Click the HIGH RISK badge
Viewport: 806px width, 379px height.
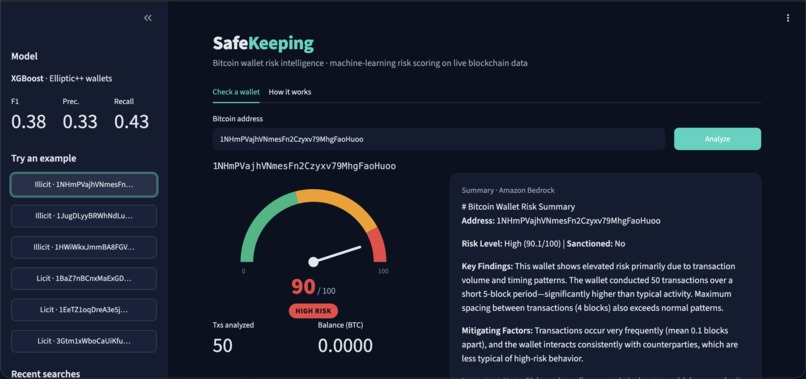pos(313,311)
